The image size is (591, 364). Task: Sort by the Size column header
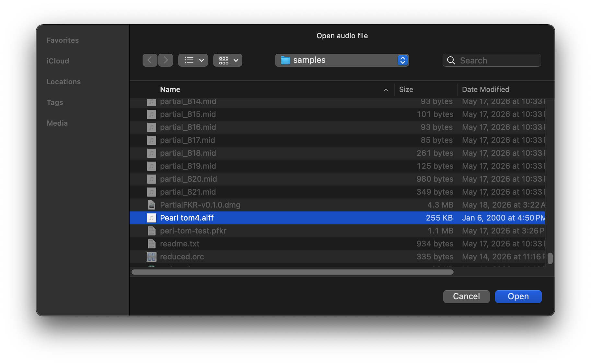pyautogui.click(x=406, y=89)
